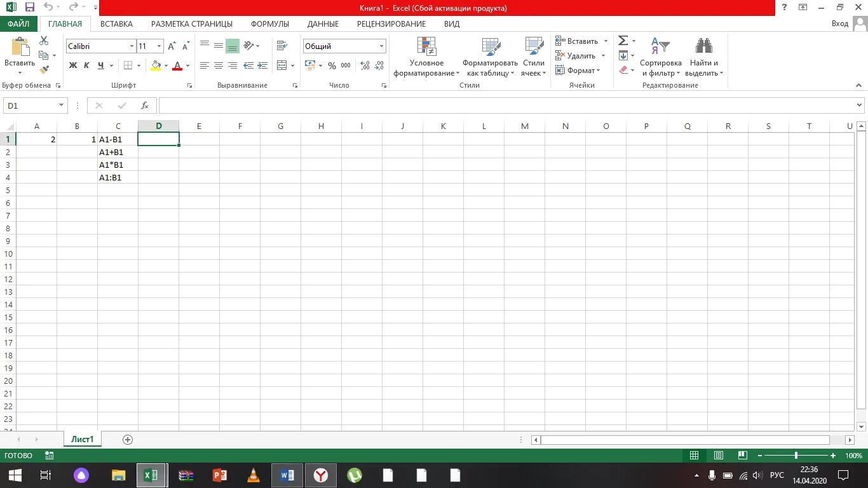Viewport: 868px width, 488px height.
Task: Click the Undo arrow in quick access toolbar
Action: 48,8
